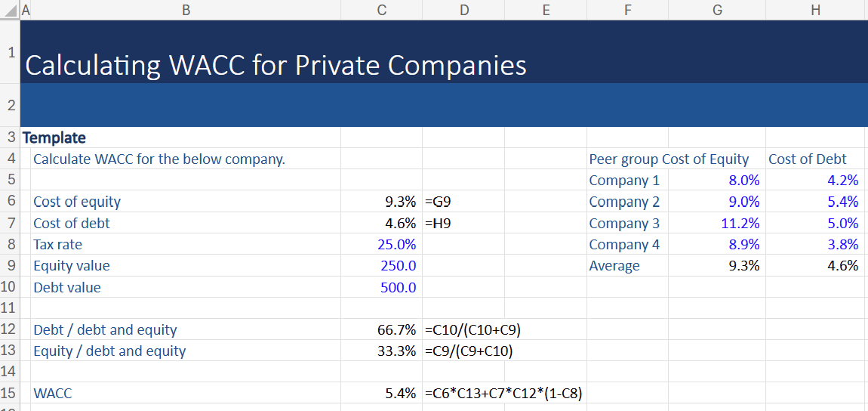Screen dimensions: 868x411
Task: Click the column G header
Action: (716, 10)
